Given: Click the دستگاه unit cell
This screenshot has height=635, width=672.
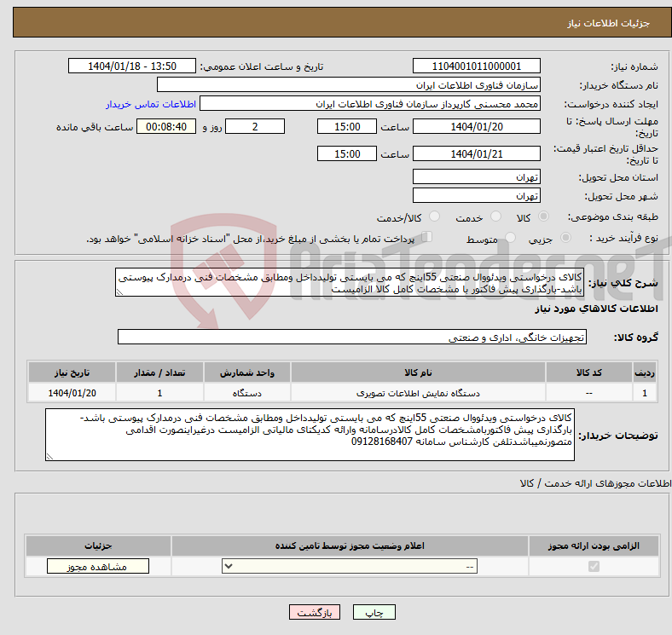Looking at the screenshot, I should [247, 393].
